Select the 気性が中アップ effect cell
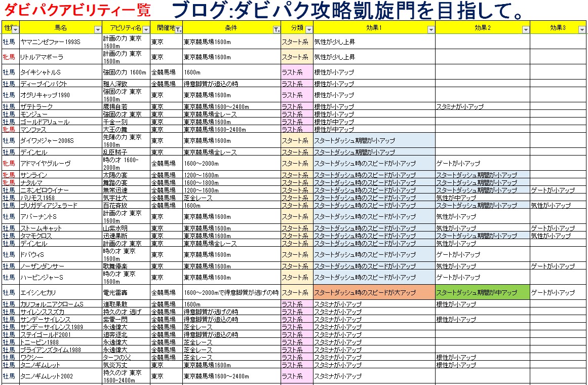This screenshot has width=588, height=385. [x=483, y=198]
